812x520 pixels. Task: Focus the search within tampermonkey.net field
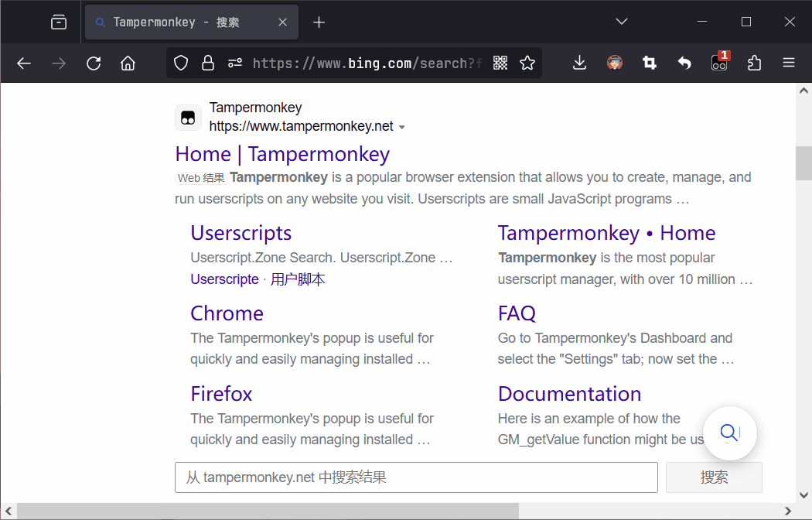click(x=416, y=477)
